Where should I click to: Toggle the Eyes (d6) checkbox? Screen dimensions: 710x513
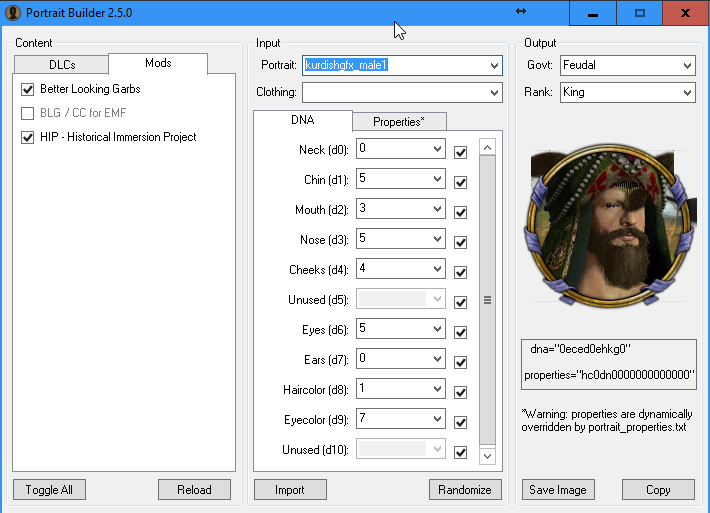point(461,332)
